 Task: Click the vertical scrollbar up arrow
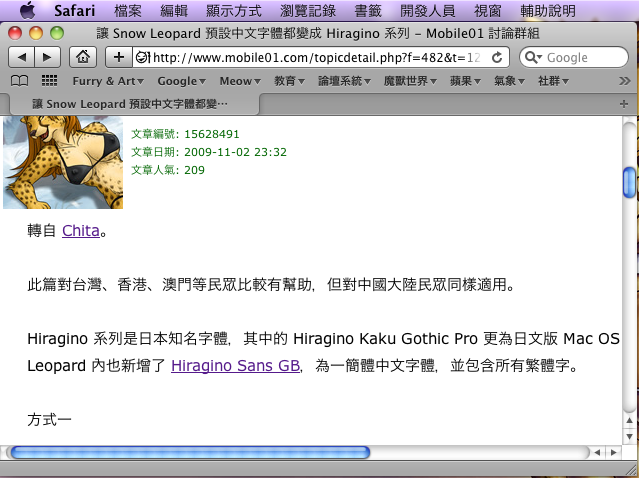pos(629,421)
